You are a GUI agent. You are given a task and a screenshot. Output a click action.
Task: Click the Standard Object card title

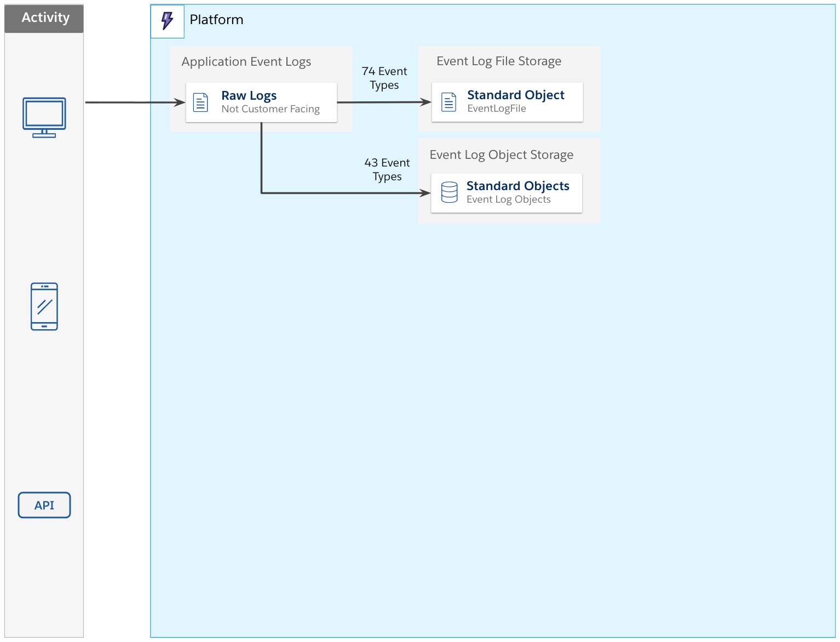(515, 95)
